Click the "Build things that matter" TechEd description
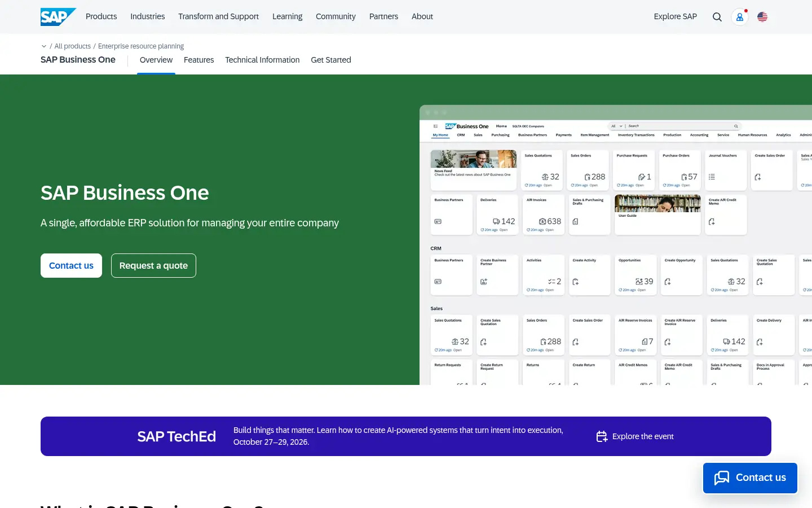Screen dimensions: 812x508 (x=398, y=436)
